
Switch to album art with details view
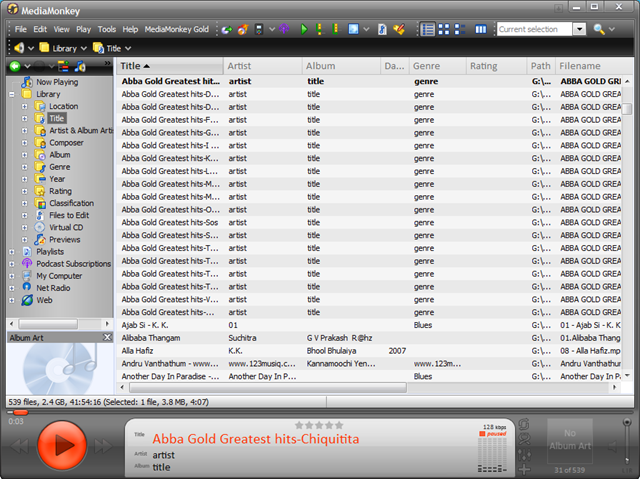pos(460,29)
